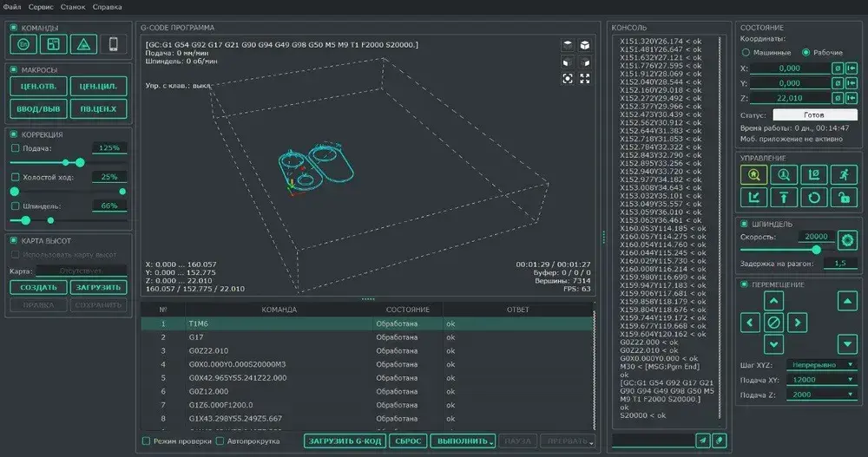Click the smartphone icon in Команды

[113, 44]
